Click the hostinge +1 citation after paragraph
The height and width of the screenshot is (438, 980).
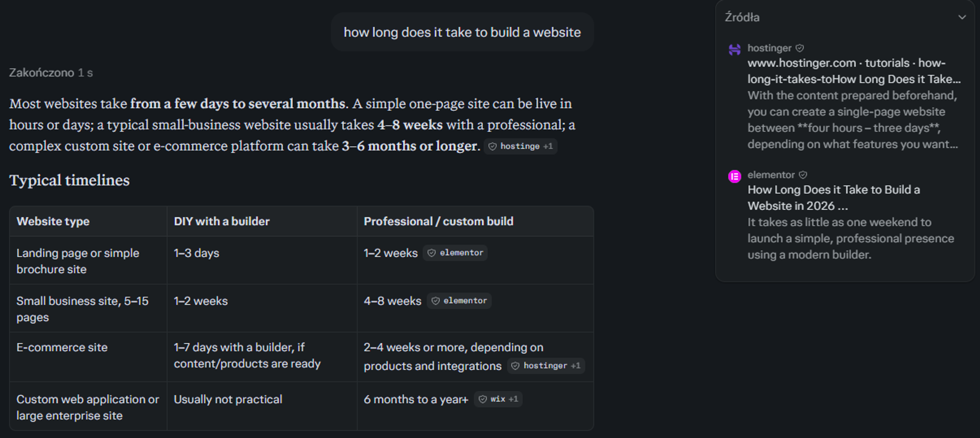click(520, 147)
